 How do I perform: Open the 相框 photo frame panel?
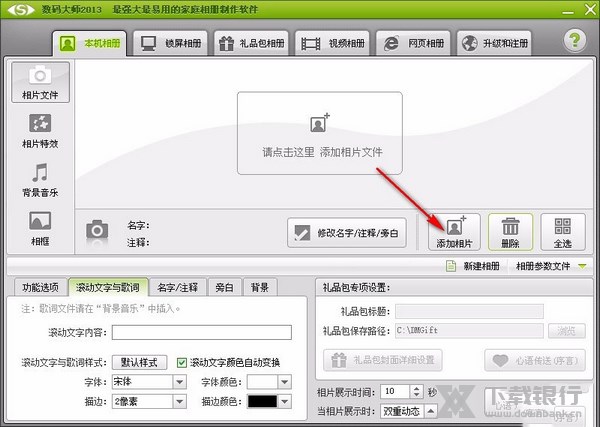pos(39,228)
